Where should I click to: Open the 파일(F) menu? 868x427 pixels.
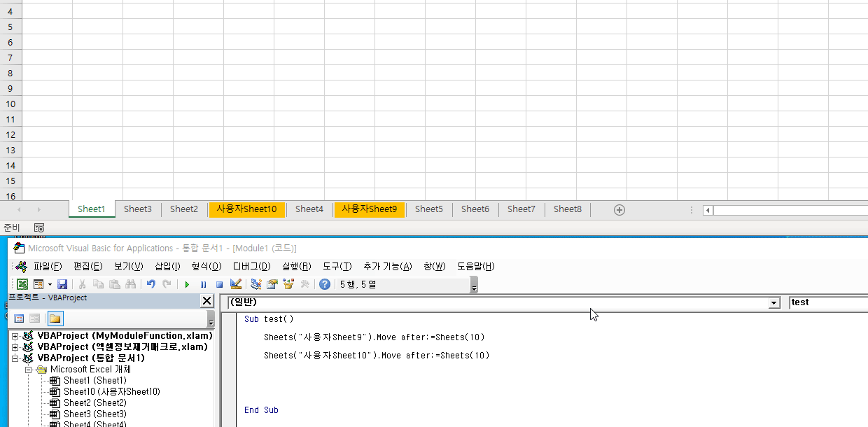pos(48,266)
